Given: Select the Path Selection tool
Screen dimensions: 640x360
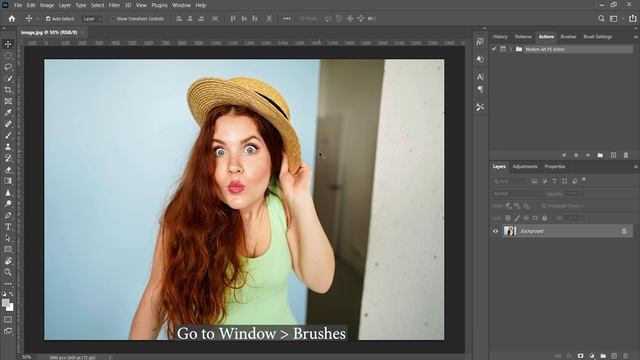Looking at the screenshot, I should pyautogui.click(x=8, y=238).
